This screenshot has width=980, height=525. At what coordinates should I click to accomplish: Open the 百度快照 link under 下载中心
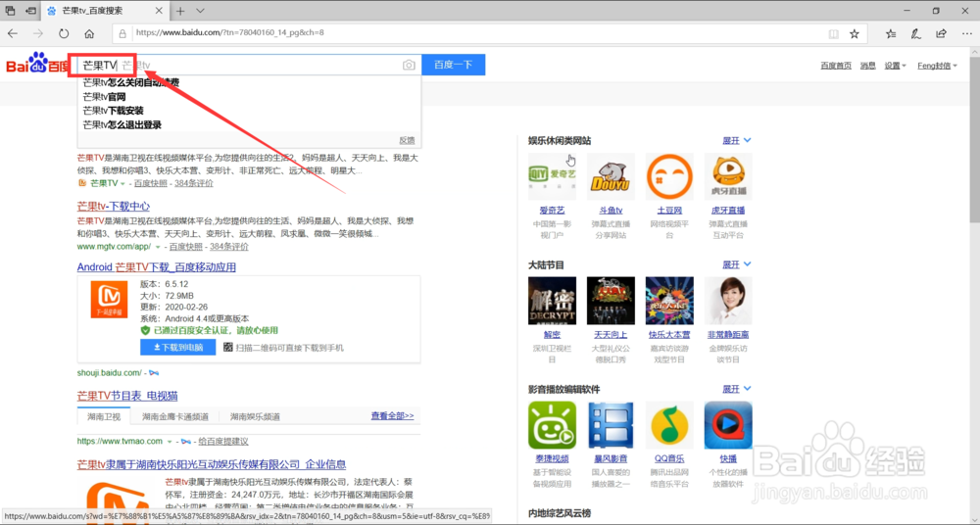tap(187, 247)
